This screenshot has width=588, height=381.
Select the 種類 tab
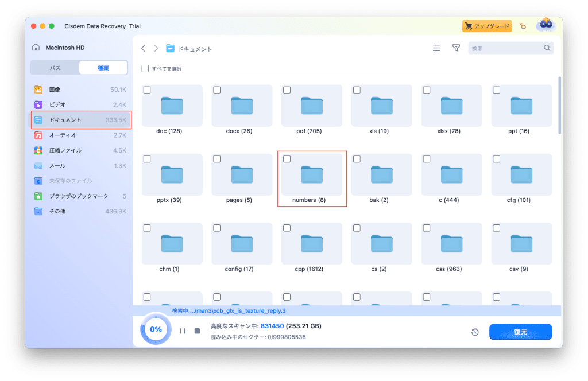click(x=103, y=68)
